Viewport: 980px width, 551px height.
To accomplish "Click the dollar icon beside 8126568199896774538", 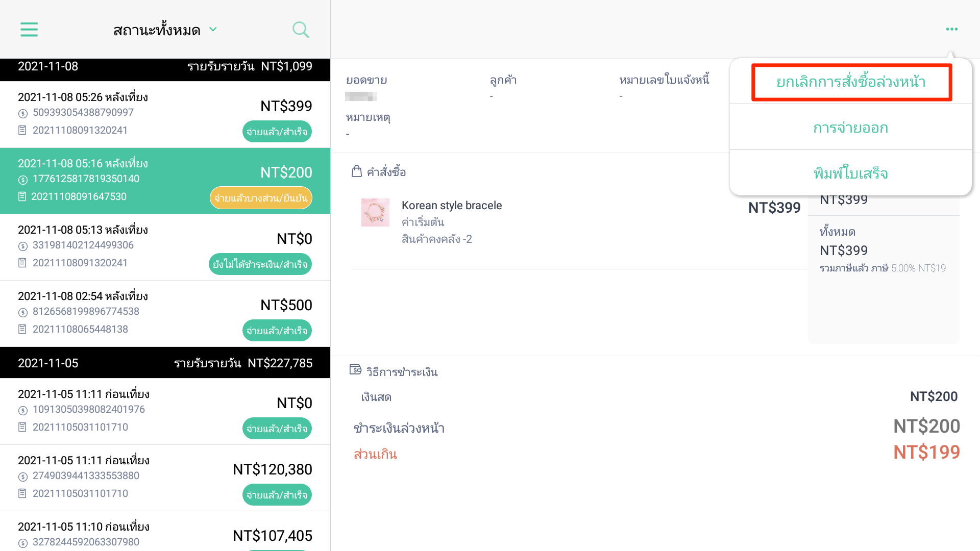I will tap(23, 312).
